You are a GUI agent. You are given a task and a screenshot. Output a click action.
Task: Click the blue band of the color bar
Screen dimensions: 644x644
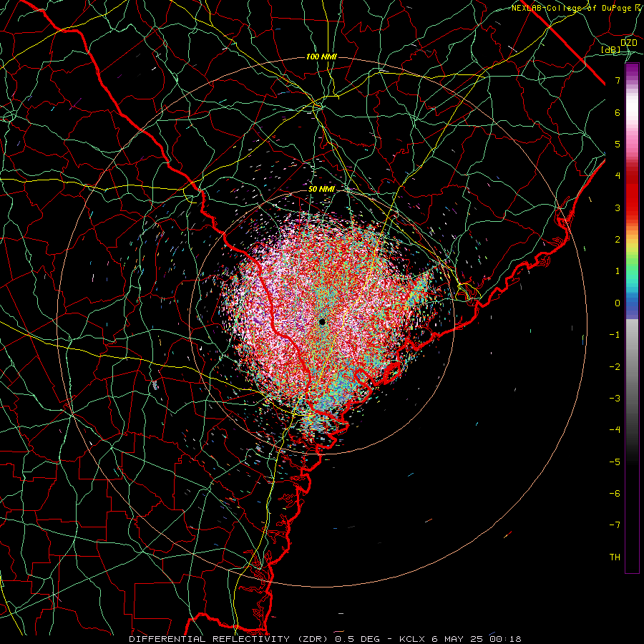(x=632, y=306)
